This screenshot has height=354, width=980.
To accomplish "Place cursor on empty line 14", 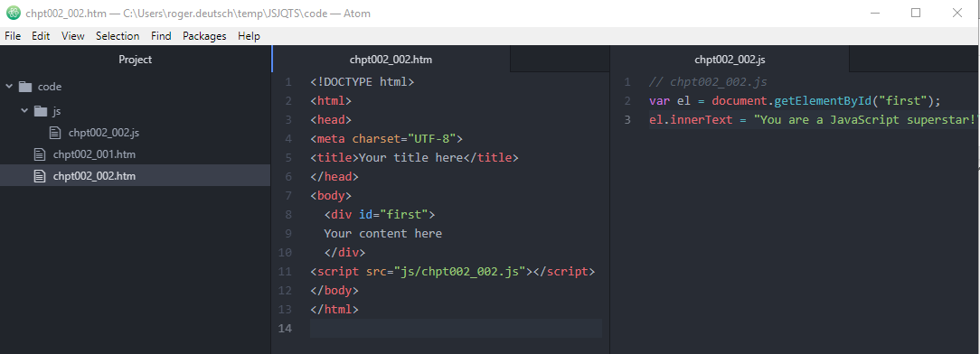I will click(456, 329).
